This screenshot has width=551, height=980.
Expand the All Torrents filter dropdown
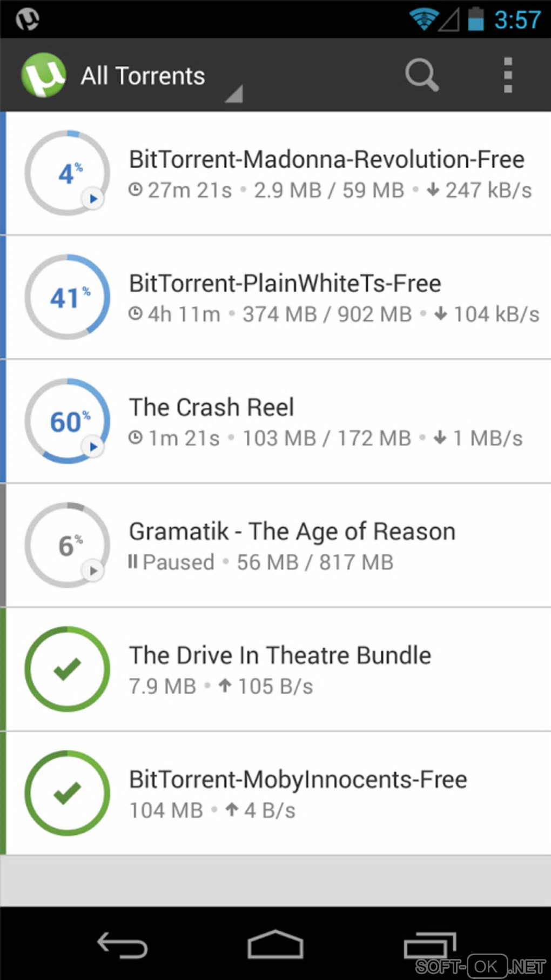pyautogui.click(x=143, y=76)
